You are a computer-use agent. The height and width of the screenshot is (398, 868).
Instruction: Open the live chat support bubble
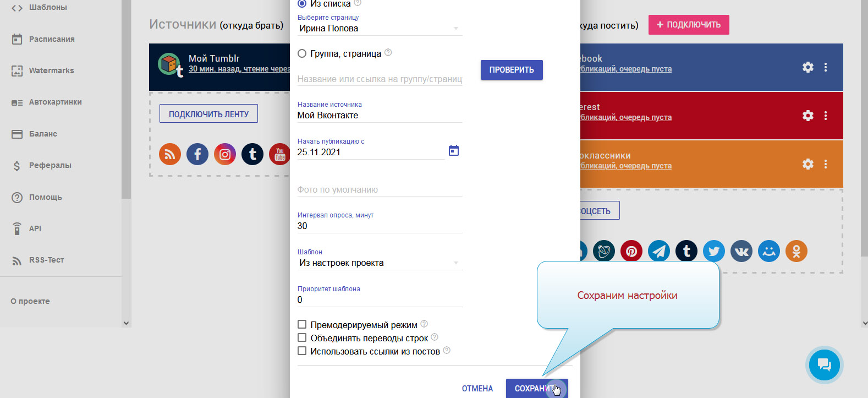tap(824, 364)
